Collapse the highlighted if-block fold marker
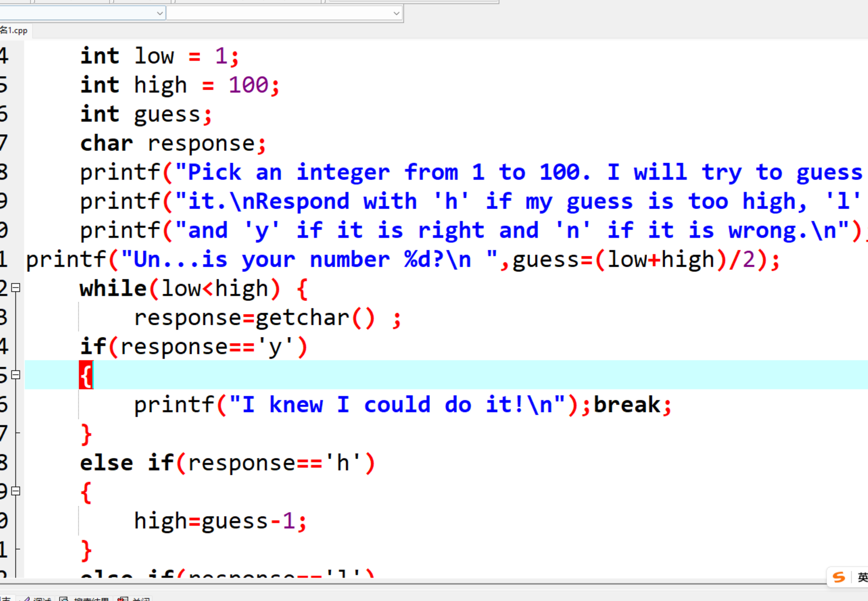 click(x=16, y=375)
